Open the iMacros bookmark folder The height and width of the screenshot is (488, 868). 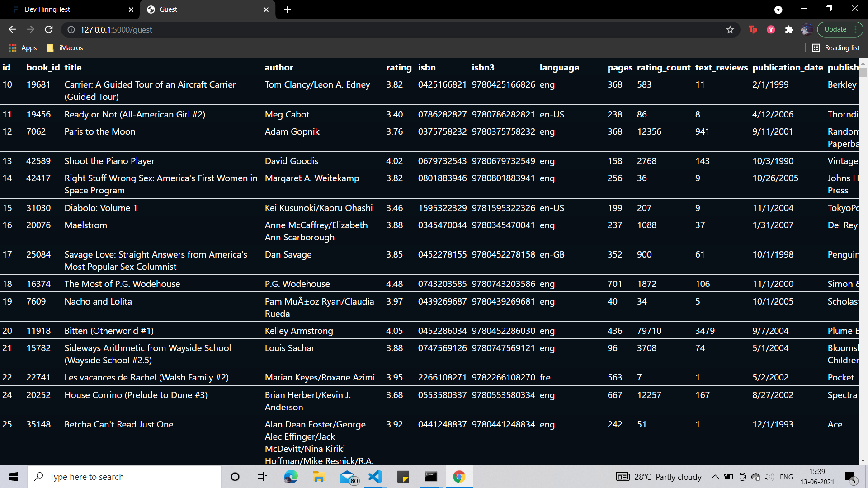[65, 47]
